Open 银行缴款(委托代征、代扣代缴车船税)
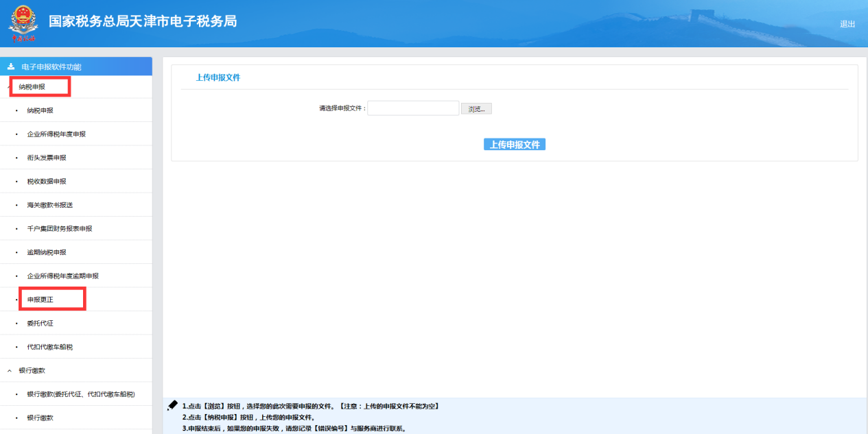868x434 pixels. coord(81,394)
